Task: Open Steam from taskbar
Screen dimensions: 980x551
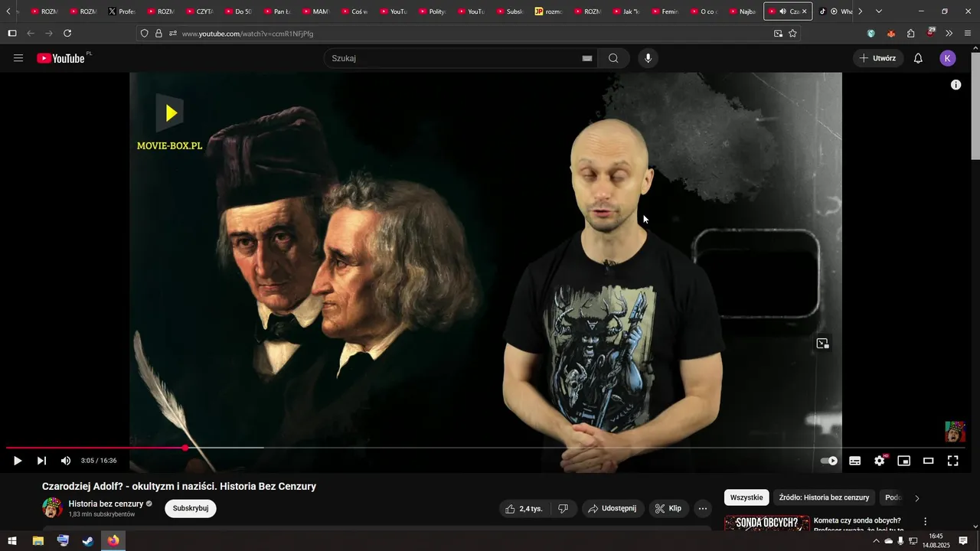Action: click(x=88, y=541)
